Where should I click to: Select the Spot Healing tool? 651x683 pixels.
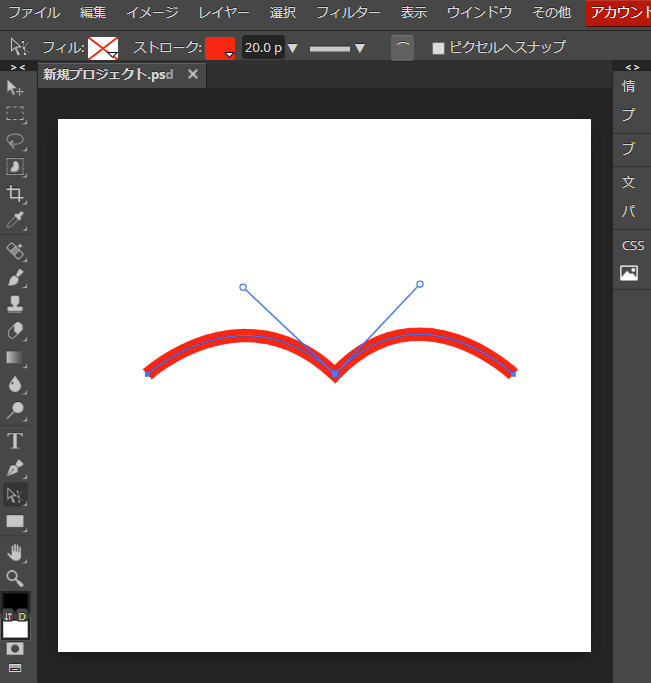(15, 251)
